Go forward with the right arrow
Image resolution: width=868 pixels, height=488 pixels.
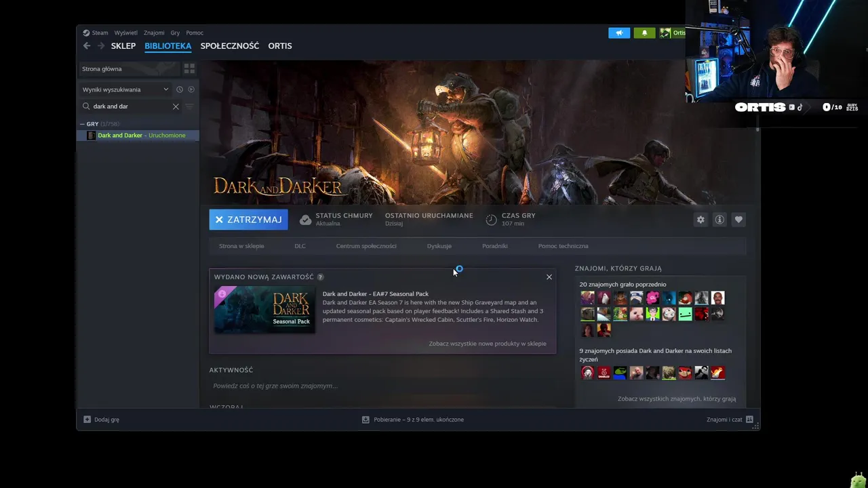tap(101, 46)
